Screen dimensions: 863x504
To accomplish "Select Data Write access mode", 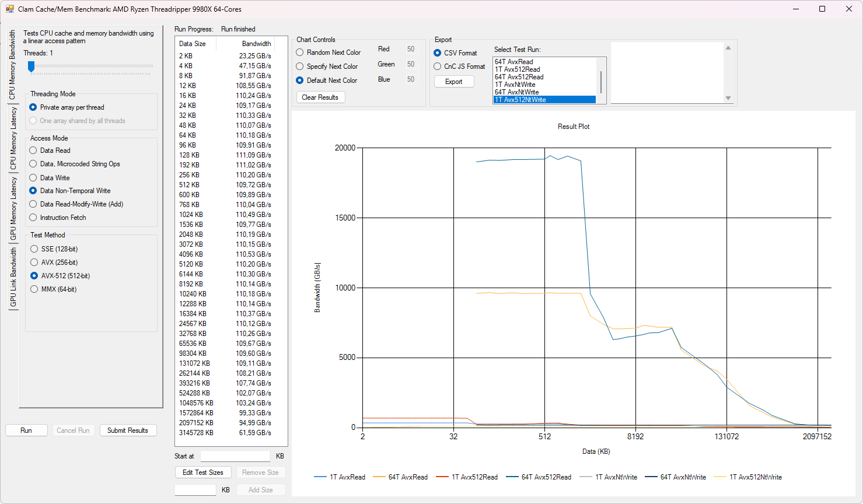I will click(50, 178).
